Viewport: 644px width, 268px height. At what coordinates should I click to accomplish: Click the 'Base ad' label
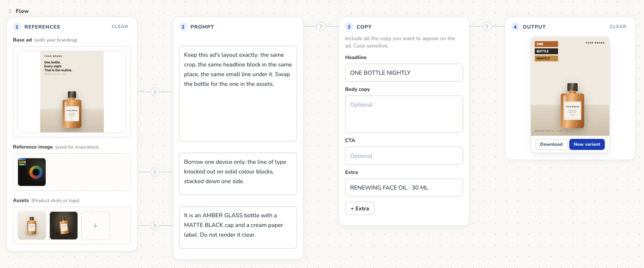[23, 40]
